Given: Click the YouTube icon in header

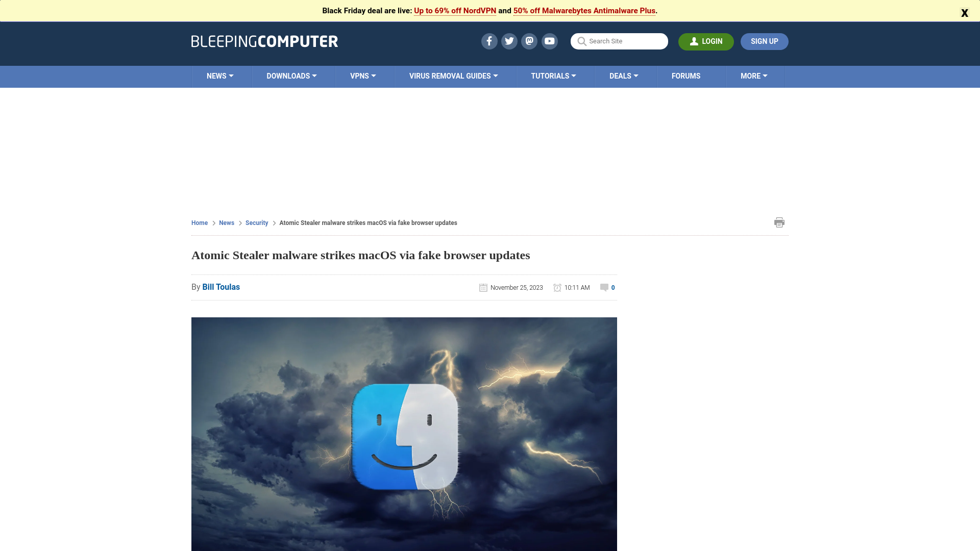Looking at the screenshot, I should (549, 41).
